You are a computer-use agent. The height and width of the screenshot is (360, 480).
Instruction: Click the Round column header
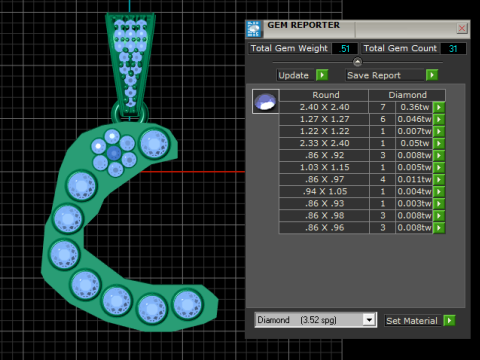(x=324, y=95)
